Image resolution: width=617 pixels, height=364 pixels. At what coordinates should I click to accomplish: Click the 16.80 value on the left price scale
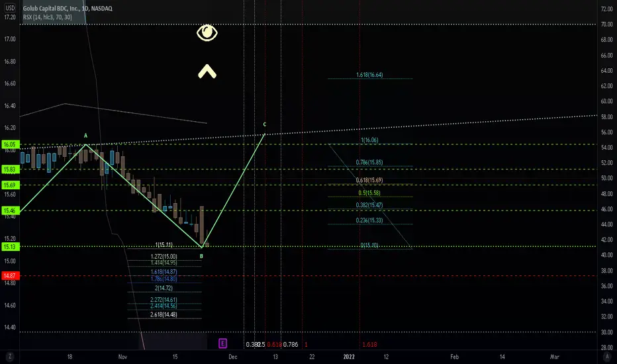click(10, 62)
